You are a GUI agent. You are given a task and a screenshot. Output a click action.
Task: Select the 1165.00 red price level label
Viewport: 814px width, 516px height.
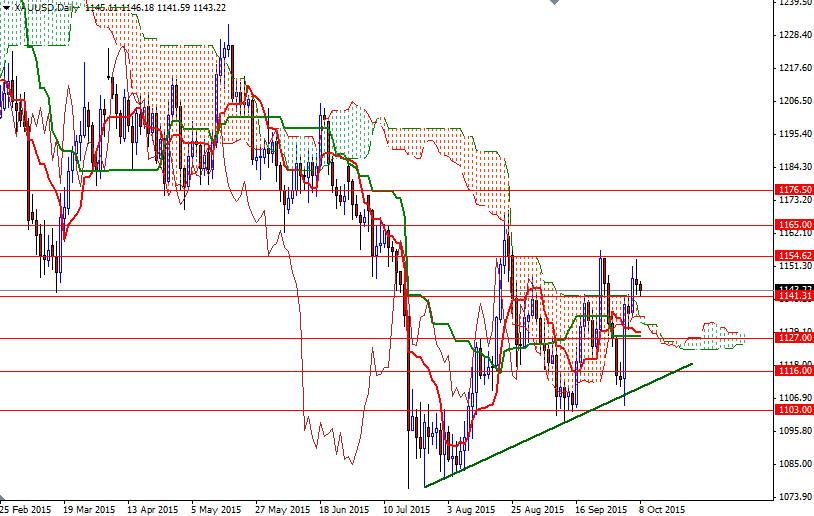point(794,226)
